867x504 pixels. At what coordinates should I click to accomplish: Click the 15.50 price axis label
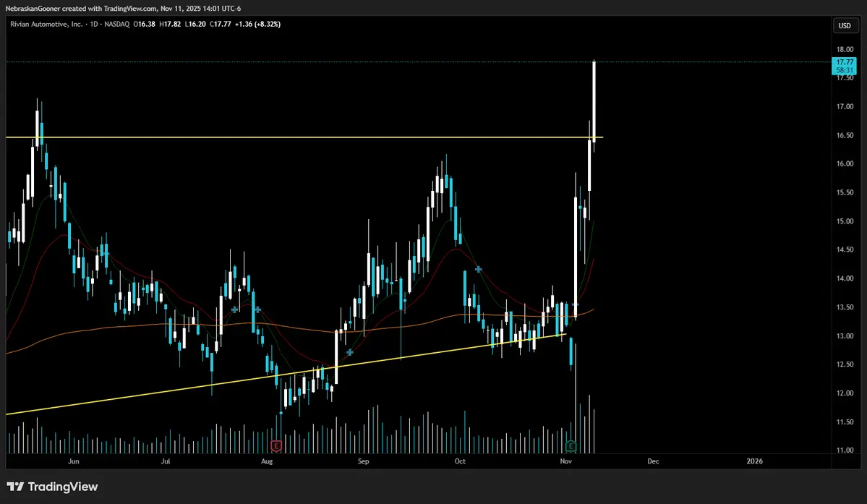[845, 192]
